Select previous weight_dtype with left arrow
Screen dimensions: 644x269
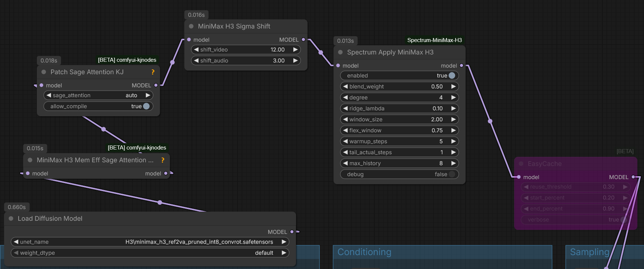tap(16, 253)
